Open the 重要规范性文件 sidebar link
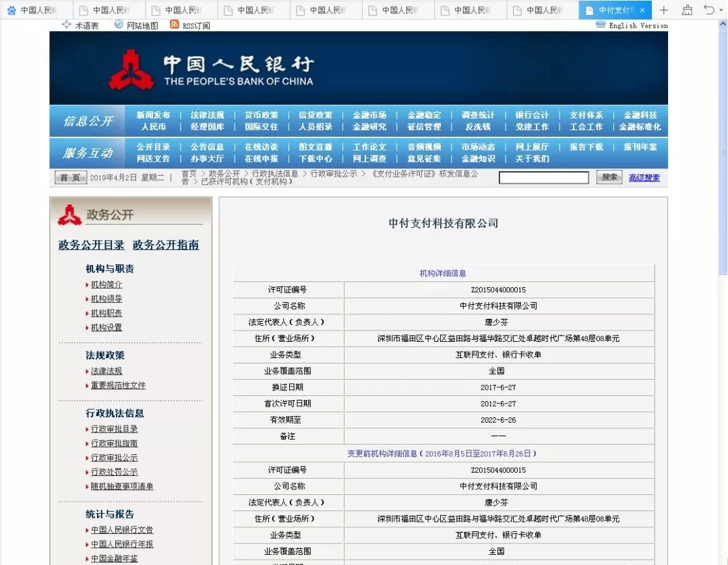The image size is (728, 565). tap(118, 386)
